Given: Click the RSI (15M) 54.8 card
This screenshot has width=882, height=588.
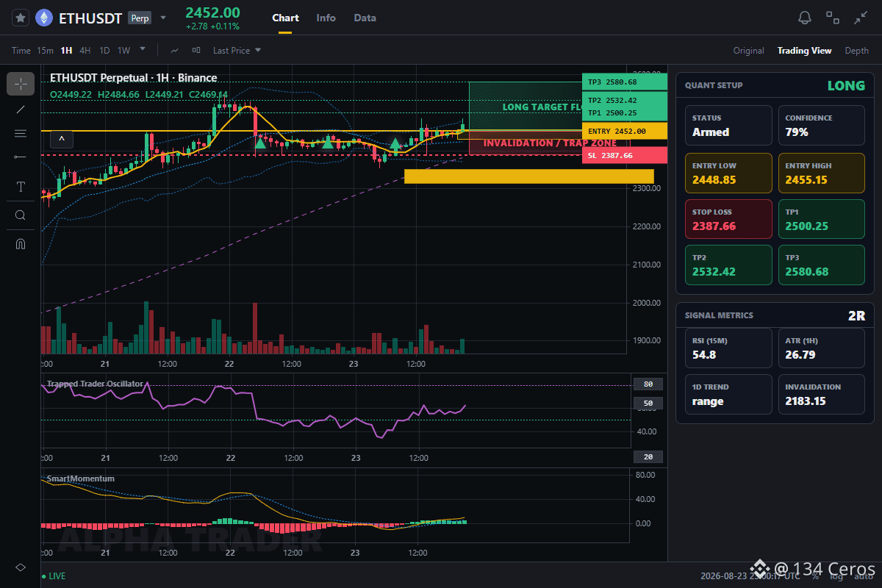Looking at the screenshot, I should (728, 348).
